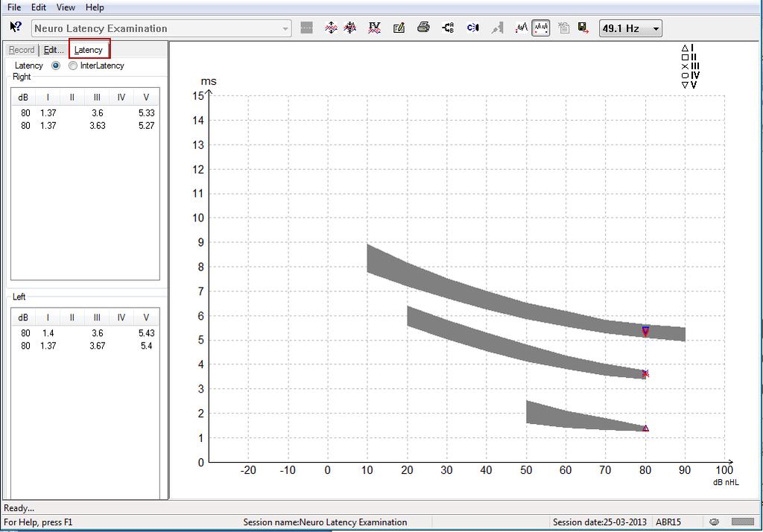763x532 pixels.
Task: Click Left table wave II column header
Action: click(x=72, y=317)
